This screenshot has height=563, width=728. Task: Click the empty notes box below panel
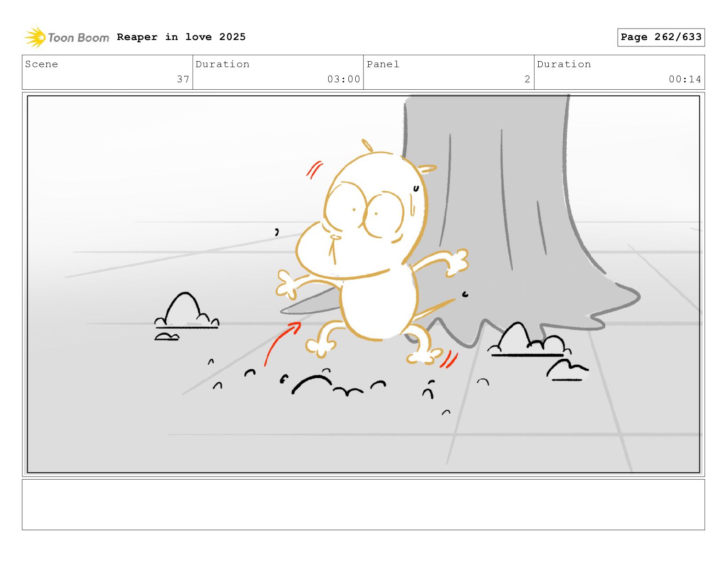364,505
